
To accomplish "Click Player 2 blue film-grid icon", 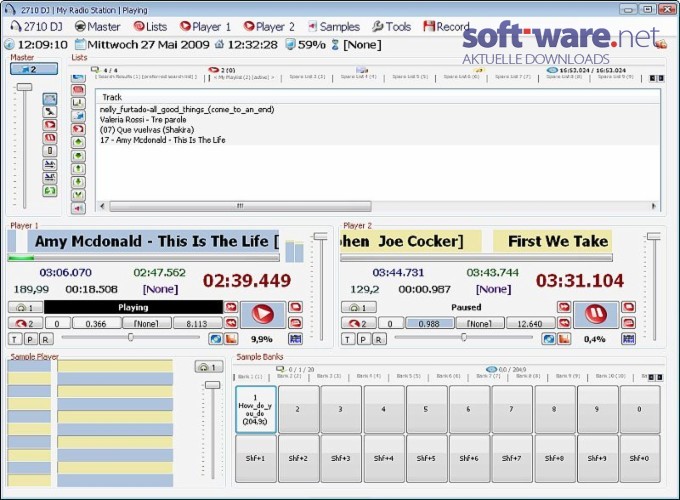I will pyautogui.click(x=628, y=339).
